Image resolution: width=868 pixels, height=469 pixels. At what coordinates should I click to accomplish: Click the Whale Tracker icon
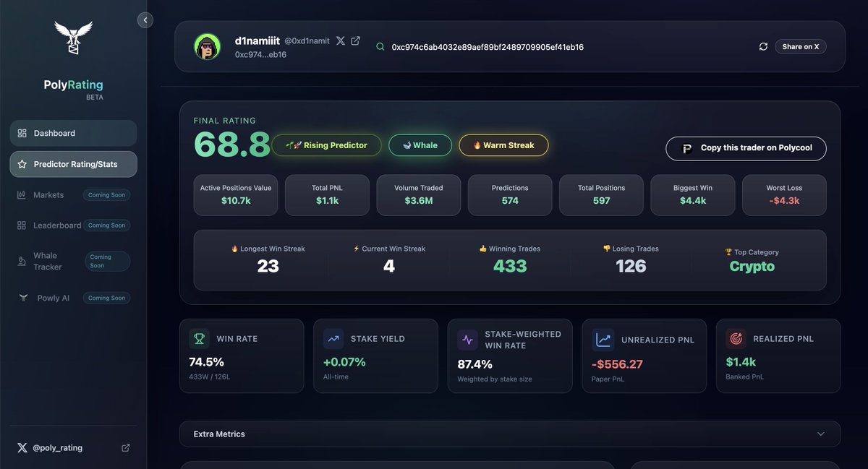pyautogui.click(x=22, y=261)
